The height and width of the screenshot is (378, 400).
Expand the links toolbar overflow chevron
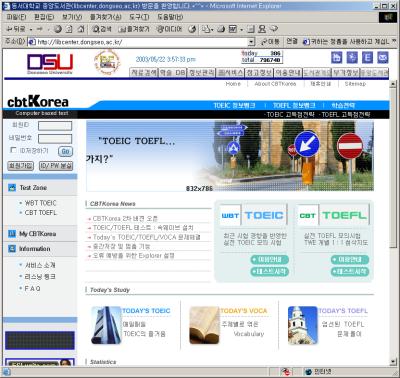tap(394, 41)
